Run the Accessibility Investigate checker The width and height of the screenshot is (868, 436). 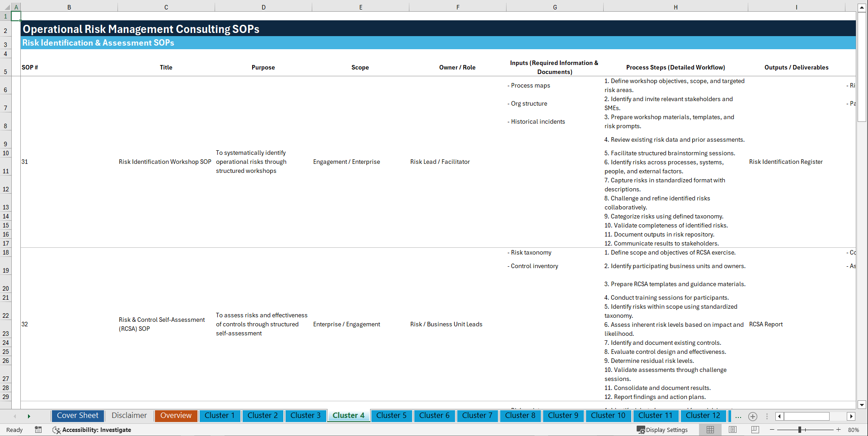92,430
